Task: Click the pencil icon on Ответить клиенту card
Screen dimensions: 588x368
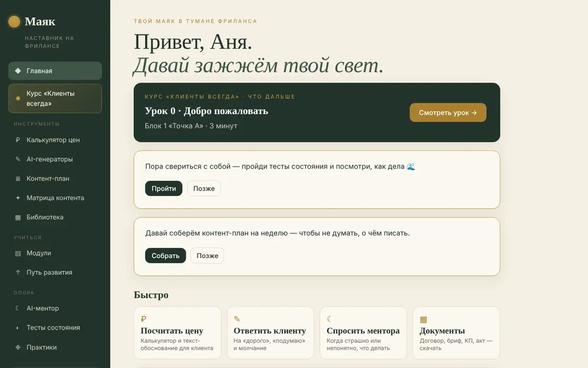Action: tap(237, 319)
